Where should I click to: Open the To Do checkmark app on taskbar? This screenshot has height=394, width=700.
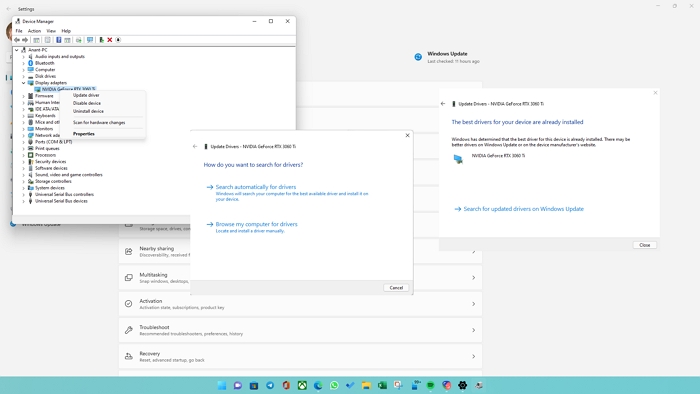click(x=350, y=385)
